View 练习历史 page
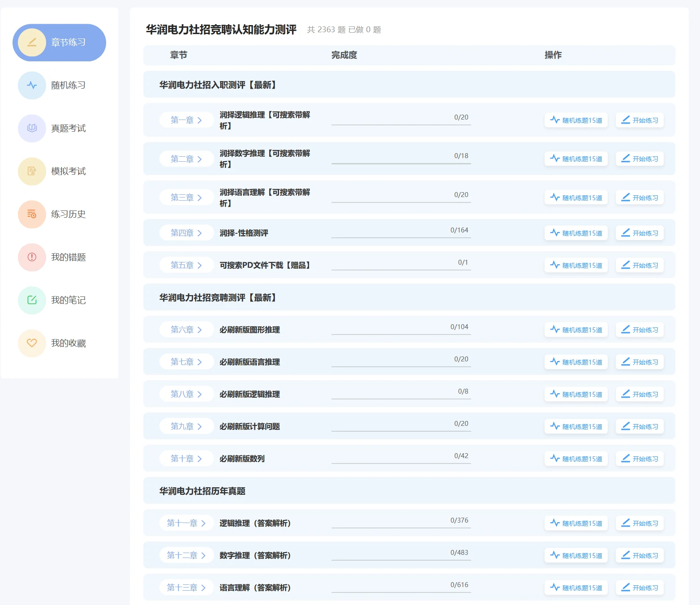Image resolution: width=700 pixels, height=605 pixels. pyautogui.click(x=59, y=214)
